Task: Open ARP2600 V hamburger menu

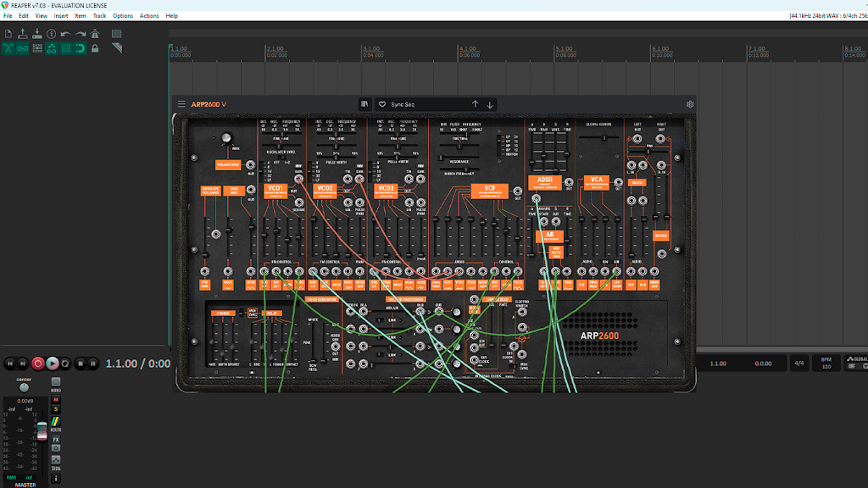Action: click(x=181, y=104)
